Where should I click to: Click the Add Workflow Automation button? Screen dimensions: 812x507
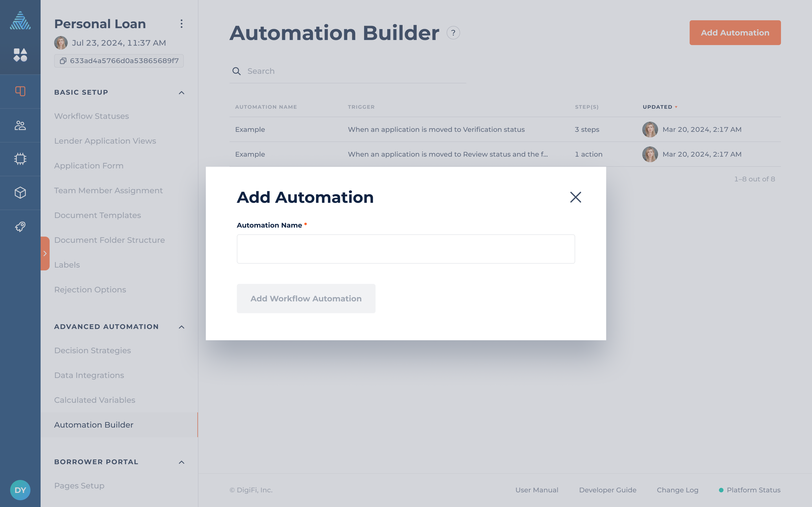pos(306,299)
